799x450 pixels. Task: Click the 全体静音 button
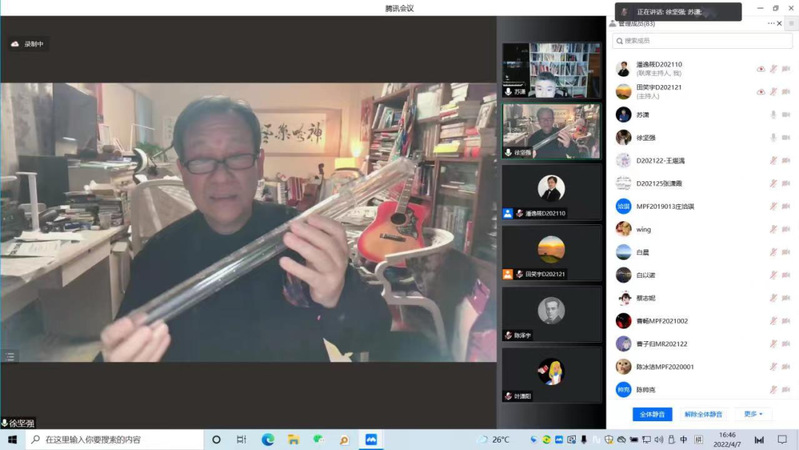coord(652,414)
